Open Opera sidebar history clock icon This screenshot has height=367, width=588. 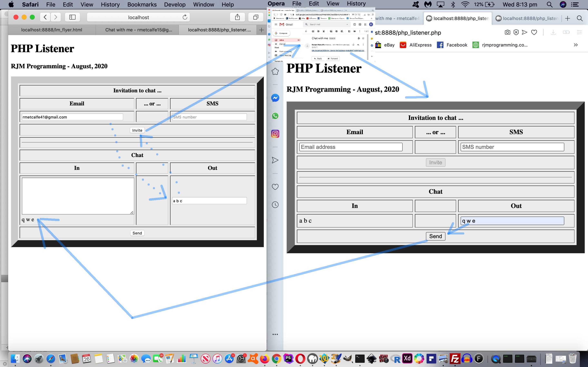click(275, 205)
